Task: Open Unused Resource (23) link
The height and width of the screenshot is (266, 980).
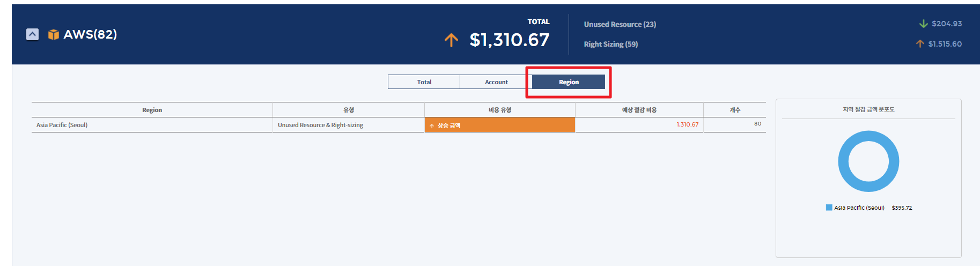Action: [620, 24]
